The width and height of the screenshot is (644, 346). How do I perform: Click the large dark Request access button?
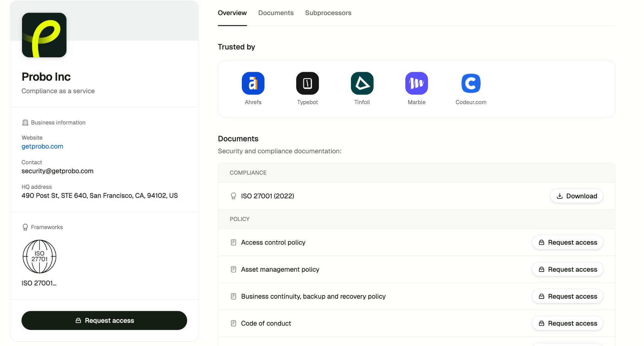pyautogui.click(x=104, y=320)
